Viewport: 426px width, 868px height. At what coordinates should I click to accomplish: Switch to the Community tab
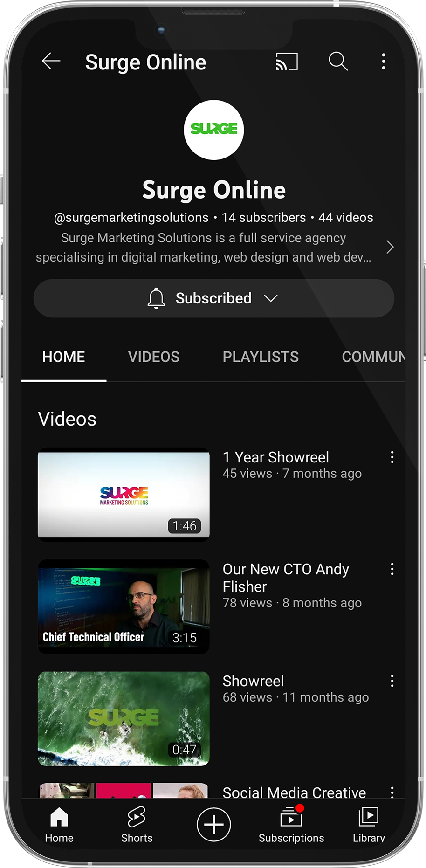(x=374, y=357)
